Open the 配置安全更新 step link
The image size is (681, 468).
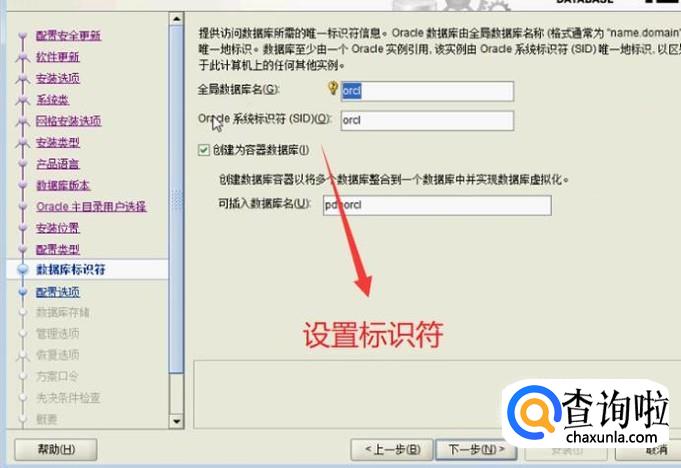(68, 35)
